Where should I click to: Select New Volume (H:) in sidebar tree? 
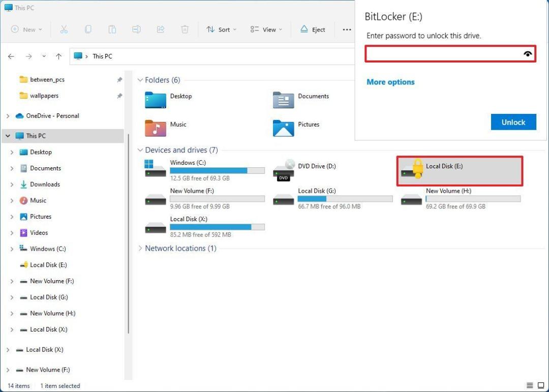click(52, 313)
